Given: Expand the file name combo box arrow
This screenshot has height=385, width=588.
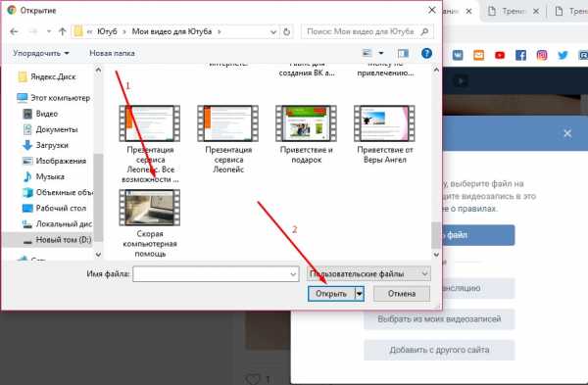Looking at the screenshot, I should tap(294, 274).
